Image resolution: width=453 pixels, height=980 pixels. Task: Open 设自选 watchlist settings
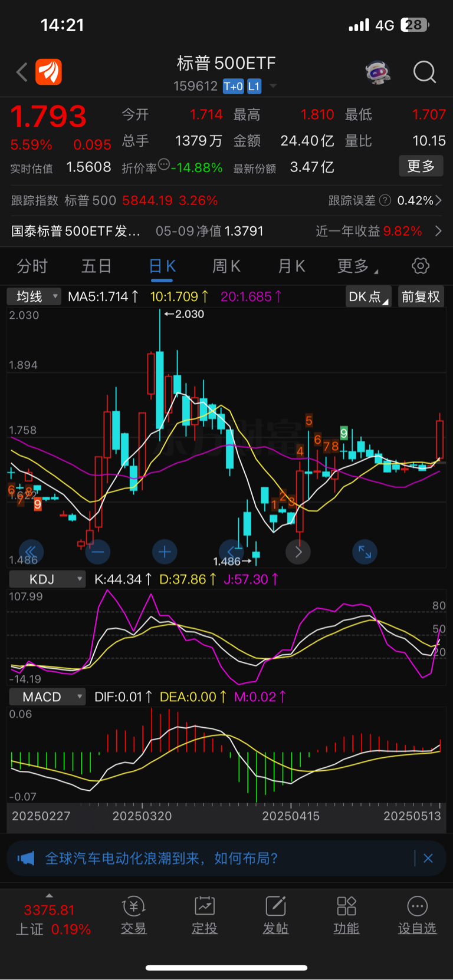[x=417, y=915]
